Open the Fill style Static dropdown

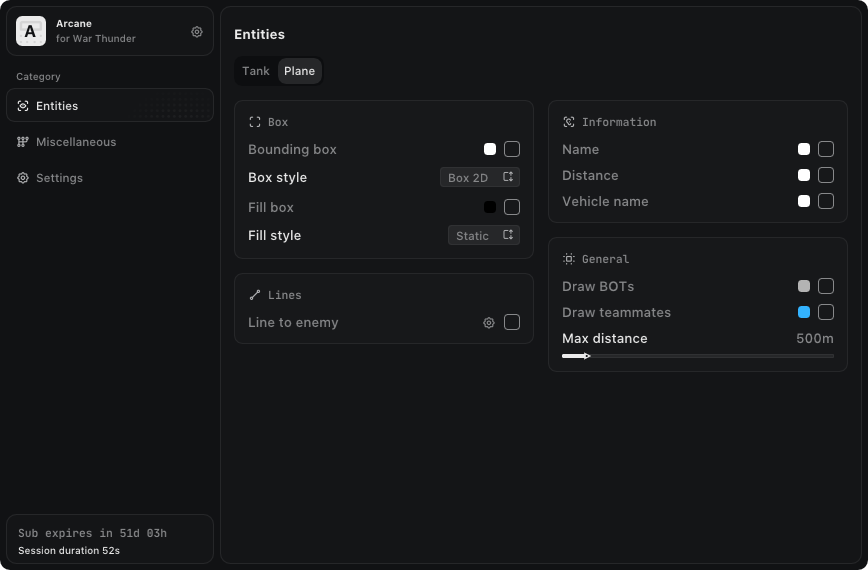(483, 236)
